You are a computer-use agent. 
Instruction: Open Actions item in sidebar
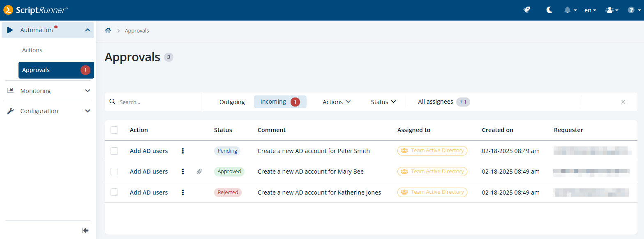pyautogui.click(x=32, y=50)
